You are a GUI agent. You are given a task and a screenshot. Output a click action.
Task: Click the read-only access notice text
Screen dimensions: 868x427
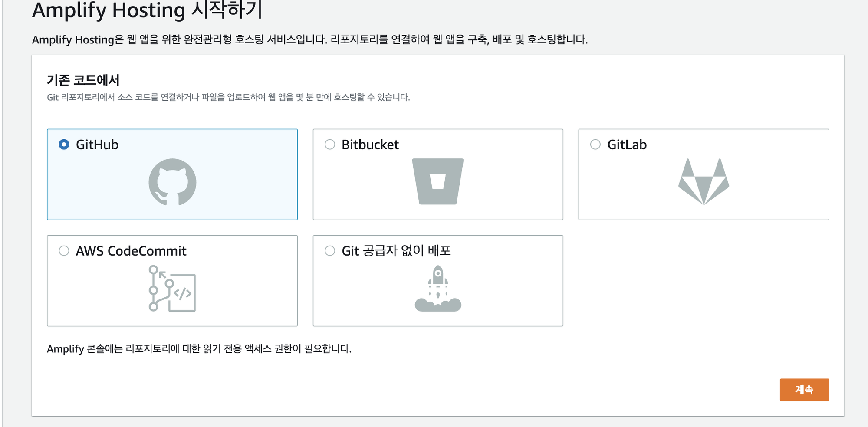pos(199,349)
